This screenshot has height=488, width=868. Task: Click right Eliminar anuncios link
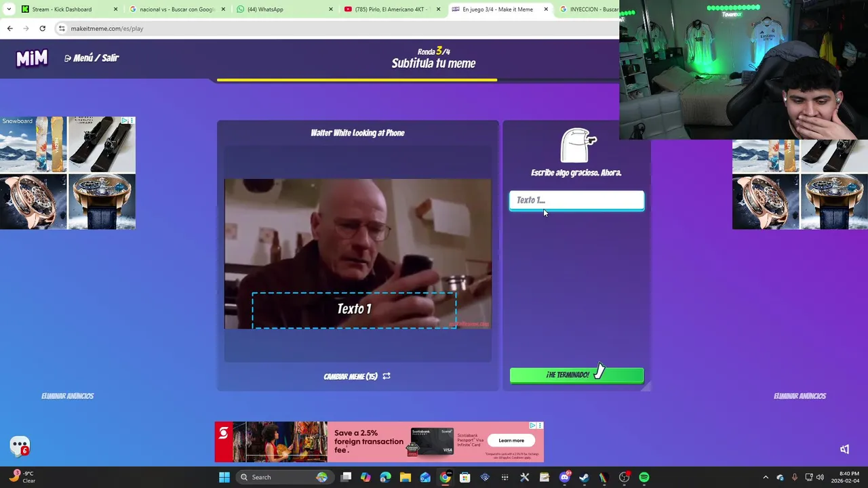click(800, 396)
